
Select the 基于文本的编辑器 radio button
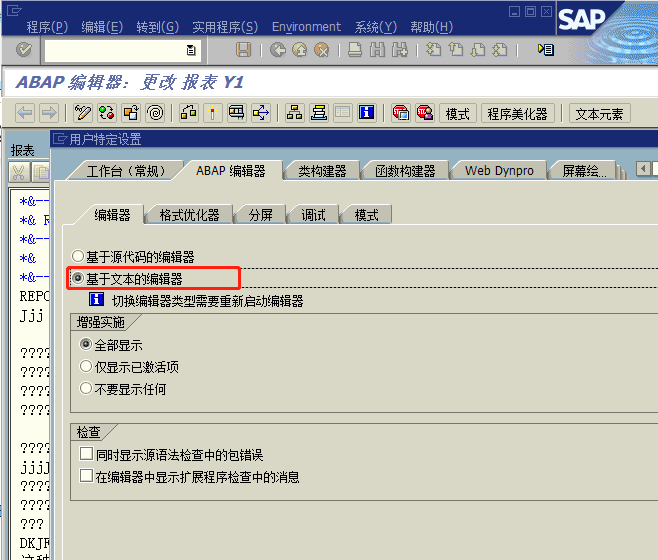click(78, 278)
